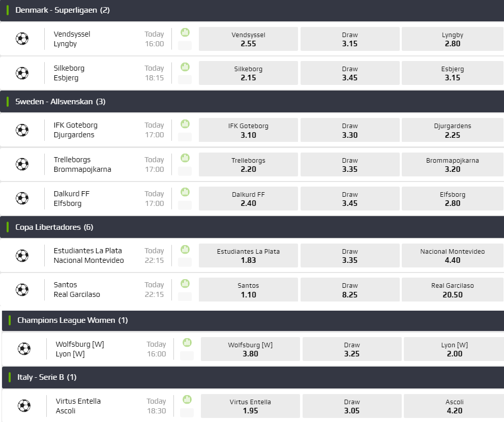Open the stats icon for Santos match

pos(185,283)
